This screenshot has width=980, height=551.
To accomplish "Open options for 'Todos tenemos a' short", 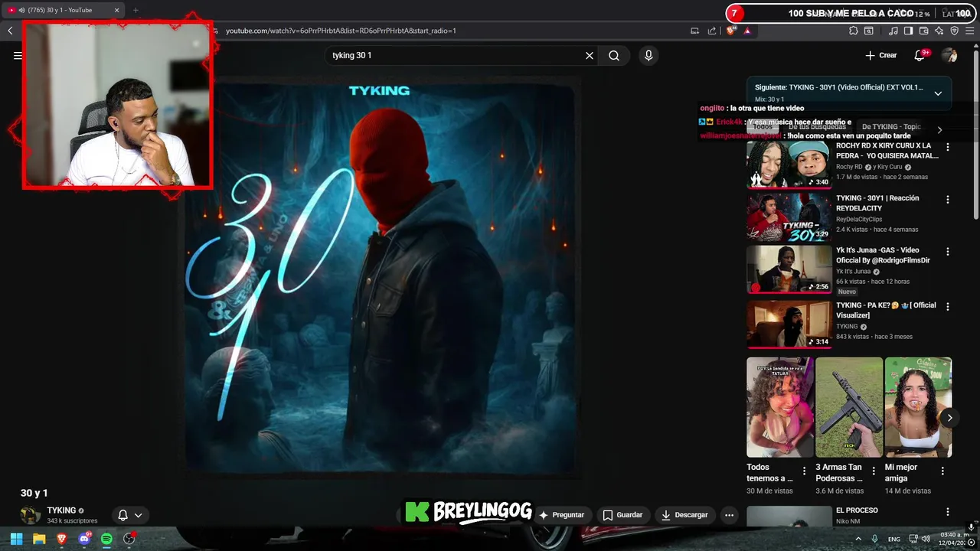I will pos(804,471).
